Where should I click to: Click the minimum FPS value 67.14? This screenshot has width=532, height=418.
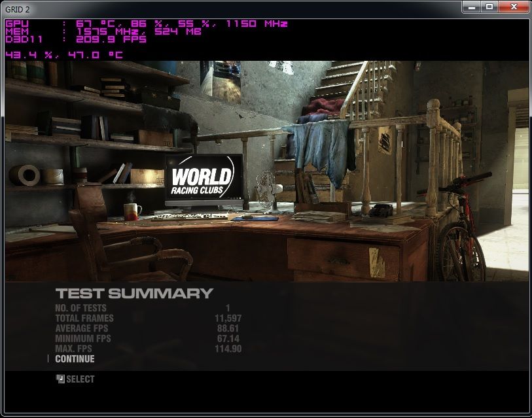(228, 339)
